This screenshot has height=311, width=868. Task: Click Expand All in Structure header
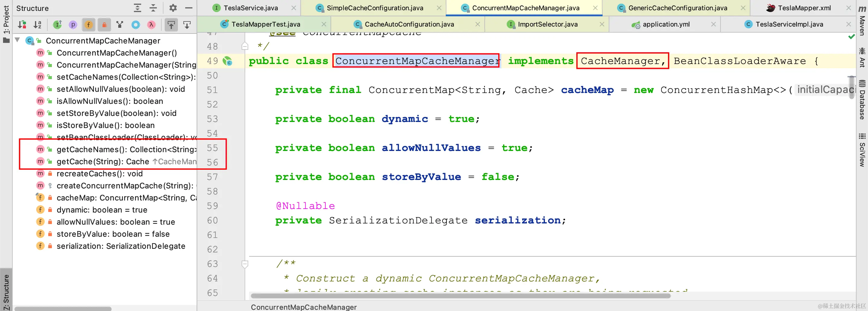click(138, 8)
